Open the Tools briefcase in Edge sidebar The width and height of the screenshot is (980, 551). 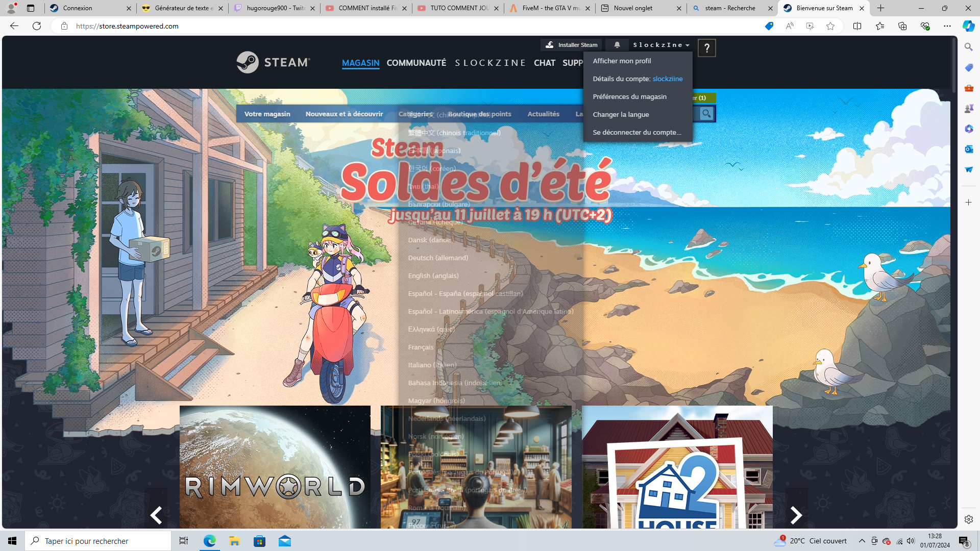(x=969, y=88)
